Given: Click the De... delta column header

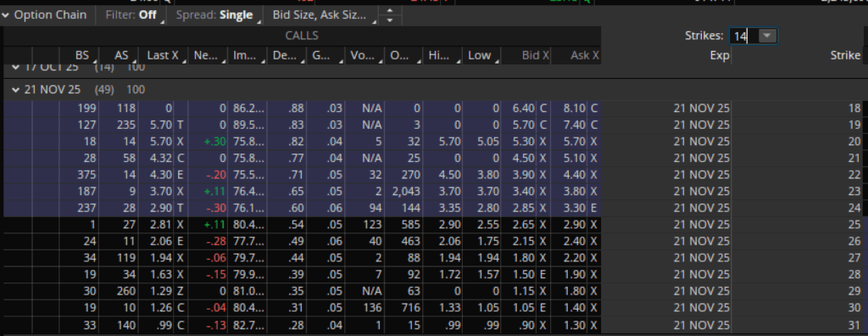Looking at the screenshot, I should [x=287, y=55].
